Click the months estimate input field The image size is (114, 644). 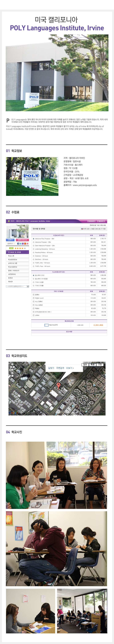tap(46, 325)
